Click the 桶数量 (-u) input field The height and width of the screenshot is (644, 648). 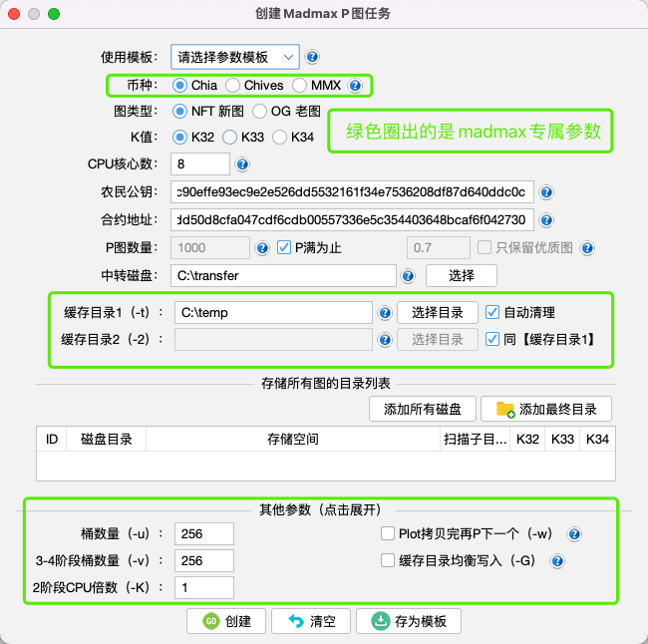(203, 534)
